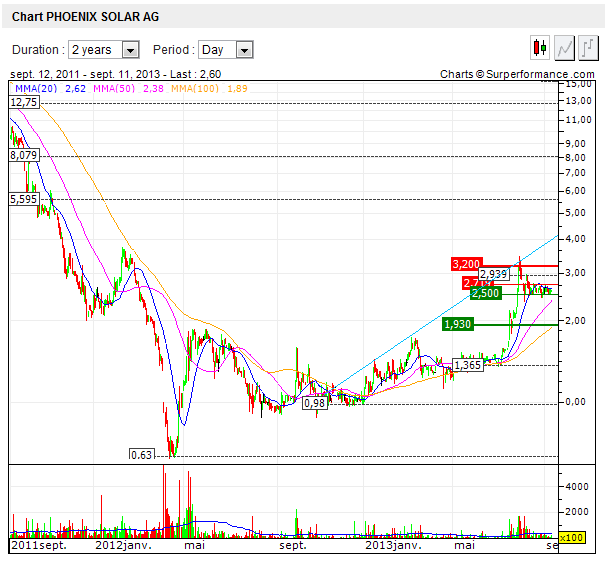Click the 15,00 price axis label
Image resolution: width=605 pixels, height=561 pixels.
click(x=578, y=84)
